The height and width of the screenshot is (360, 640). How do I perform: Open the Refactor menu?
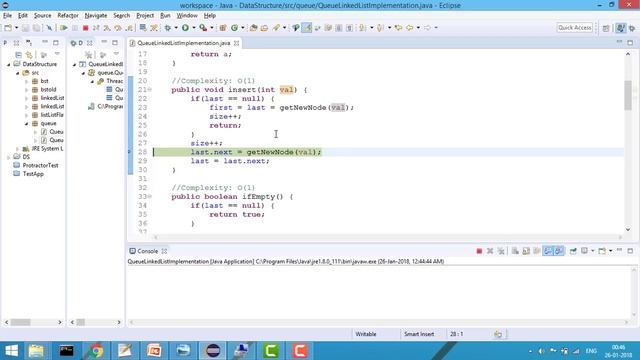pyautogui.click(x=68, y=16)
